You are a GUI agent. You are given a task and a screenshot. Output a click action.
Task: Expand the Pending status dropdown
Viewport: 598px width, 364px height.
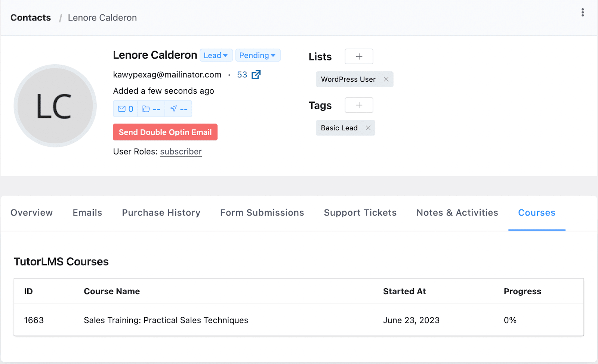tap(258, 55)
